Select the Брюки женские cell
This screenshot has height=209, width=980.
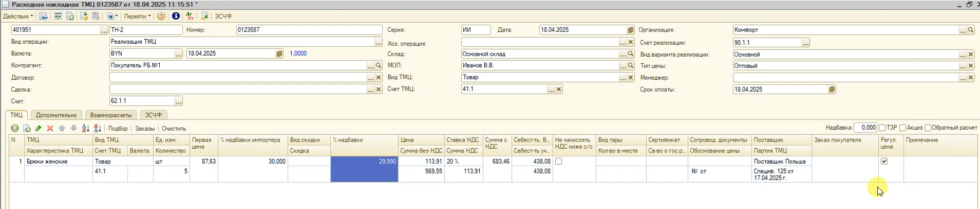(59, 161)
